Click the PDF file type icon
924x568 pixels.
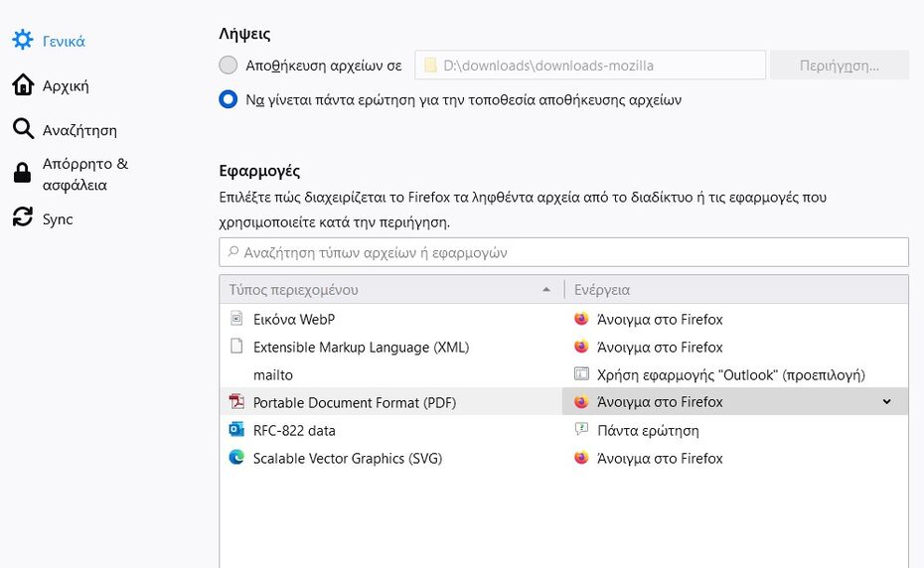click(x=236, y=402)
